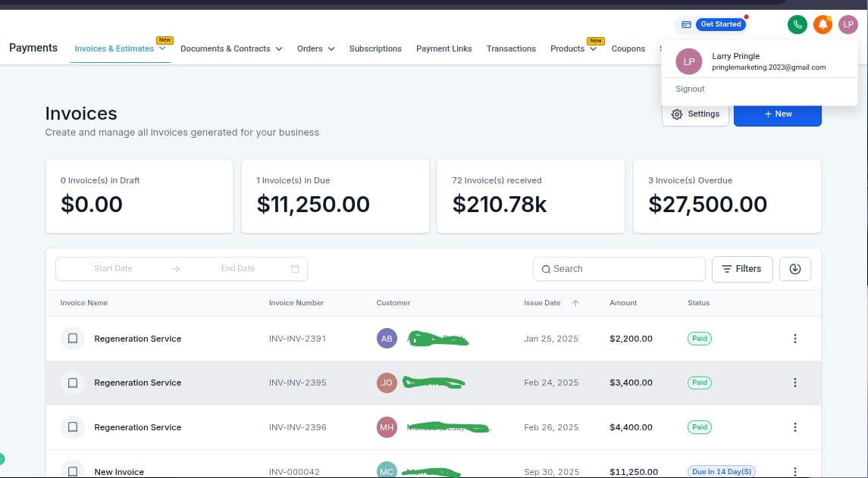Image resolution: width=868 pixels, height=478 pixels.
Task: Open invoice Settings button
Action: 695,114
